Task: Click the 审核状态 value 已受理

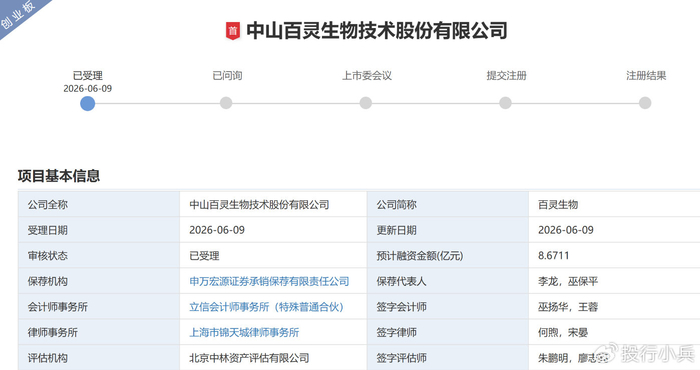Action: tap(204, 256)
